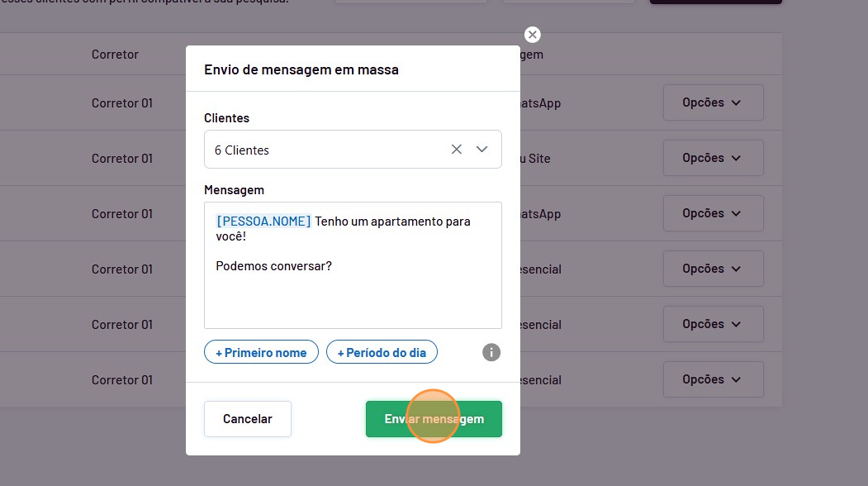Click the Mensagem field label
This screenshot has height=486, width=868.
click(x=234, y=190)
